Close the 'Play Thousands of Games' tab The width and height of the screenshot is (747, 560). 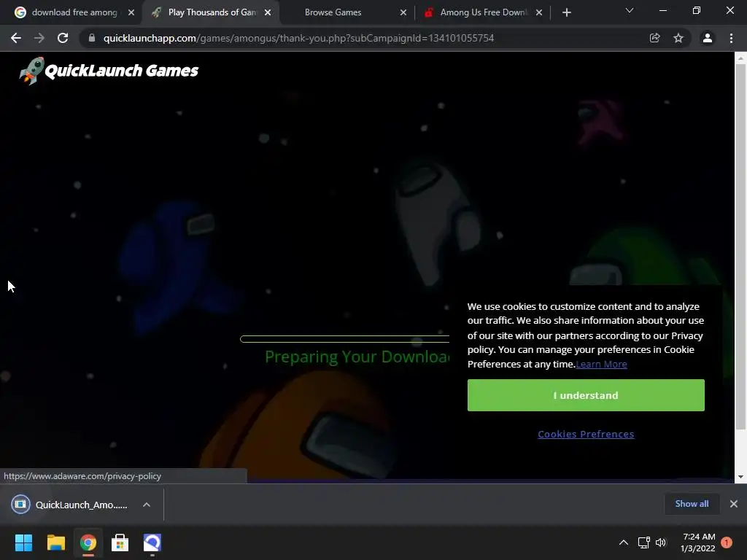(268, 12)
